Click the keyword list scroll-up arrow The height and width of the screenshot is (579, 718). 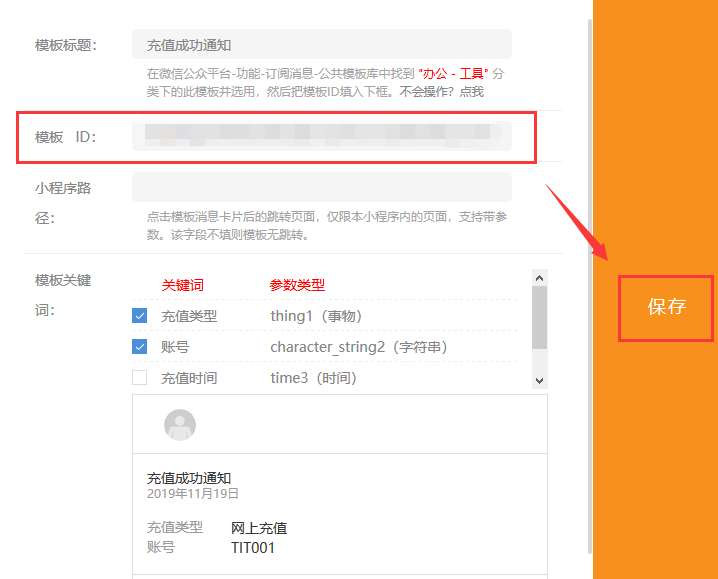540,278
